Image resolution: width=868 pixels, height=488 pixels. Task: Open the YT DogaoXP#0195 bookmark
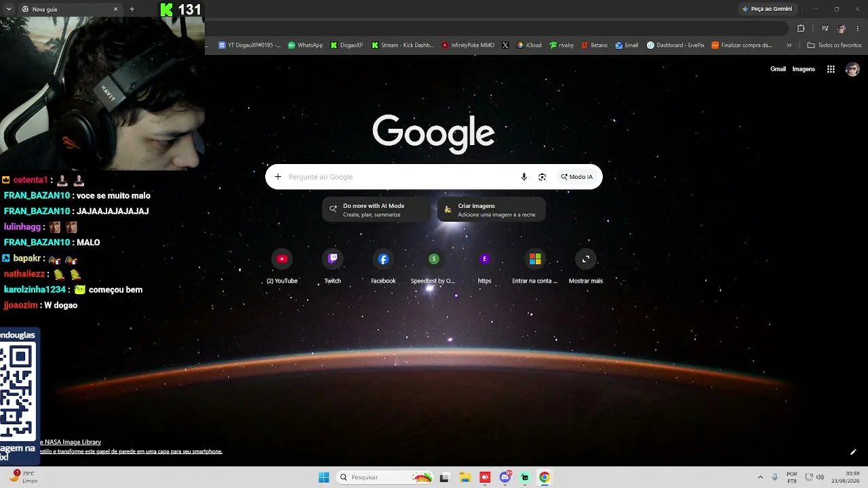(250, 45)
